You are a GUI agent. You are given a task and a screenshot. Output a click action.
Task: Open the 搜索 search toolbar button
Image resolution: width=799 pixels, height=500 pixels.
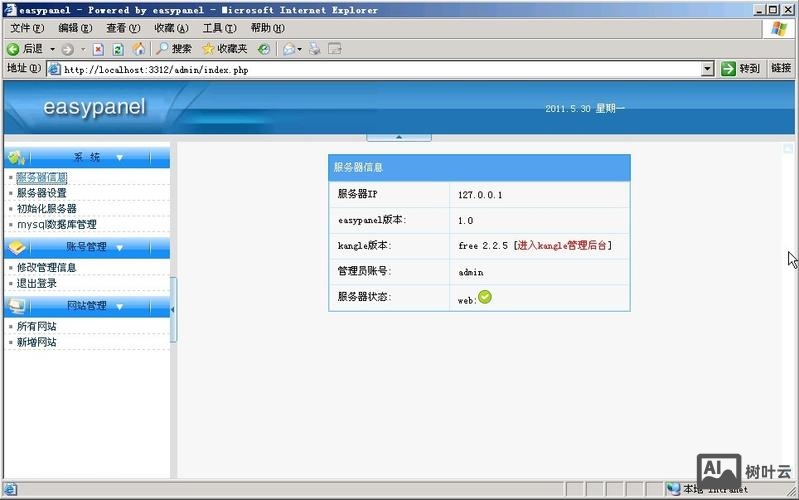point(174,49)
